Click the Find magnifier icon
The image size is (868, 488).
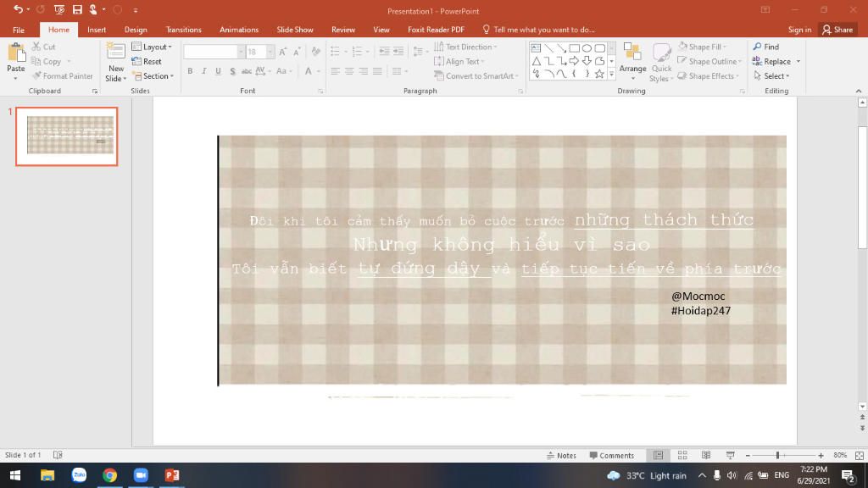click(x=757, y=47)
